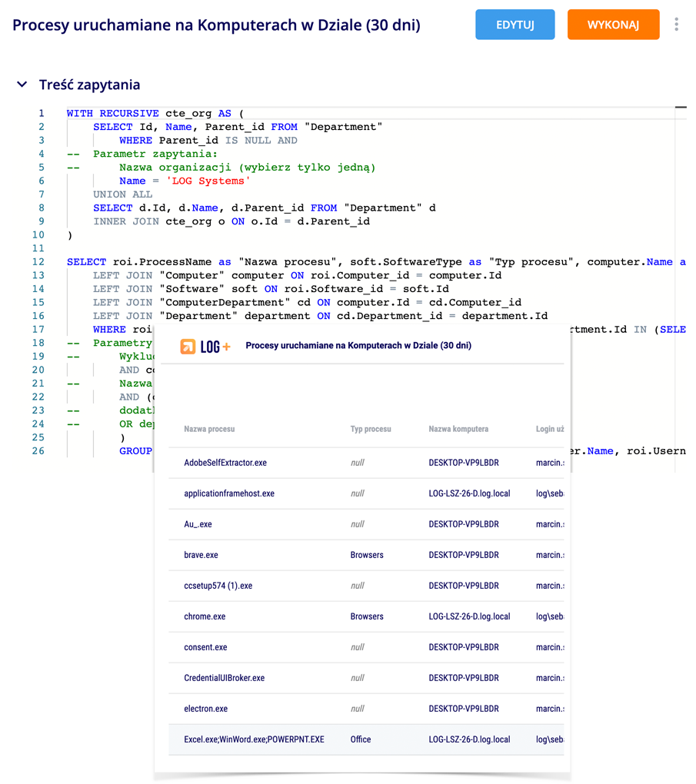Click the 'LOG Systems' string in code
The image size is (696, 784).
tap(208, 181)
